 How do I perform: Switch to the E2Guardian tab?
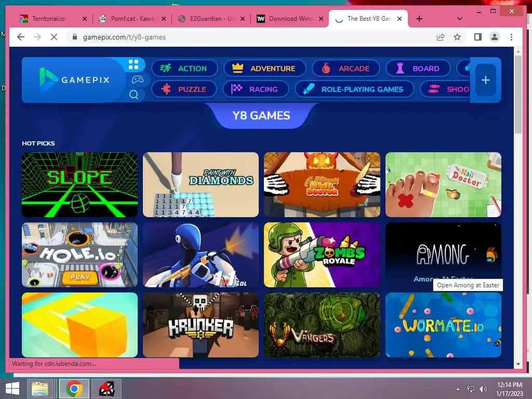click(x=211, y=19)
